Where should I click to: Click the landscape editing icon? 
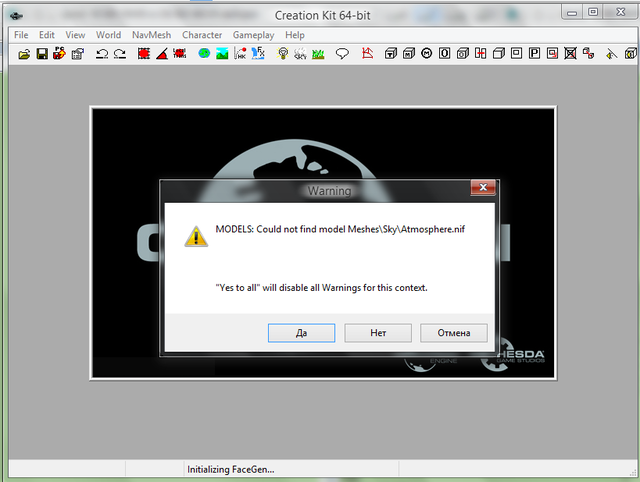click(x=222, y=53)
